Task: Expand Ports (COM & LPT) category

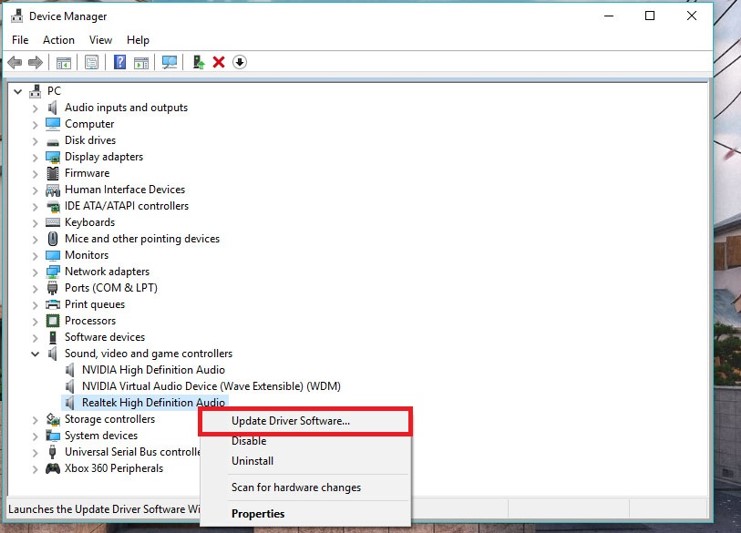Action: pyautogui.click(x=35, y=288)
